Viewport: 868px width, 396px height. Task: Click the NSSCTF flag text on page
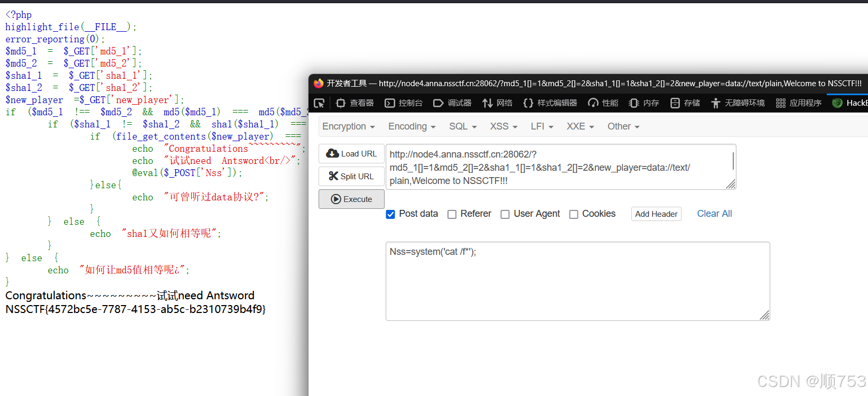coord(136,309)
